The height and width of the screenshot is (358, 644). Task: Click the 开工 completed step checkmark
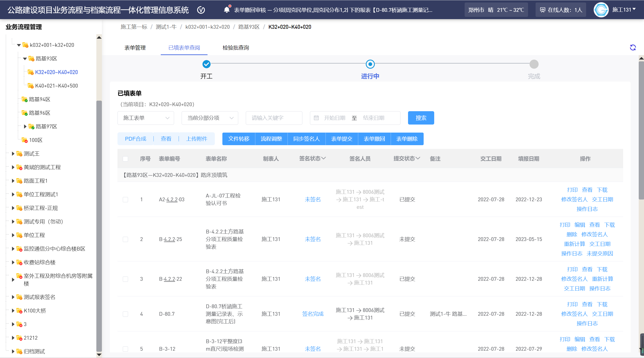click(x=207, y=64)
